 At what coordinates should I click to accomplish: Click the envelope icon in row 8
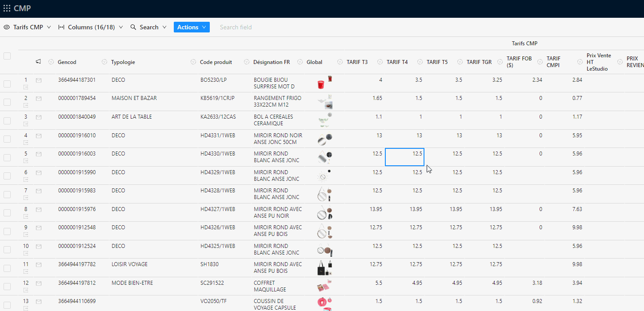(39, 209)
